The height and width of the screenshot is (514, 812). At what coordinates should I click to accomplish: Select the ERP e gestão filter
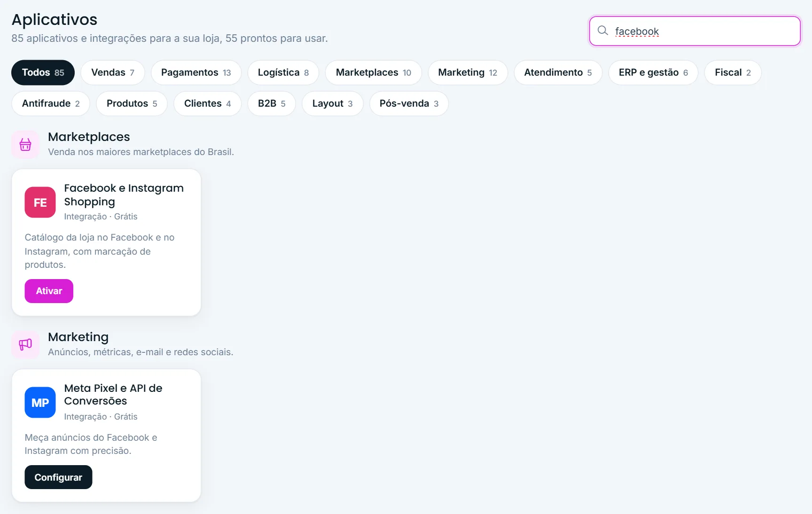pos(653,72)
